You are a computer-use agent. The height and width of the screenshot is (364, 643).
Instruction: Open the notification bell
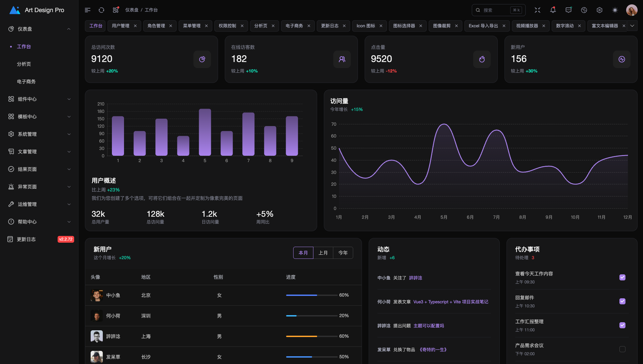point(553,10)
